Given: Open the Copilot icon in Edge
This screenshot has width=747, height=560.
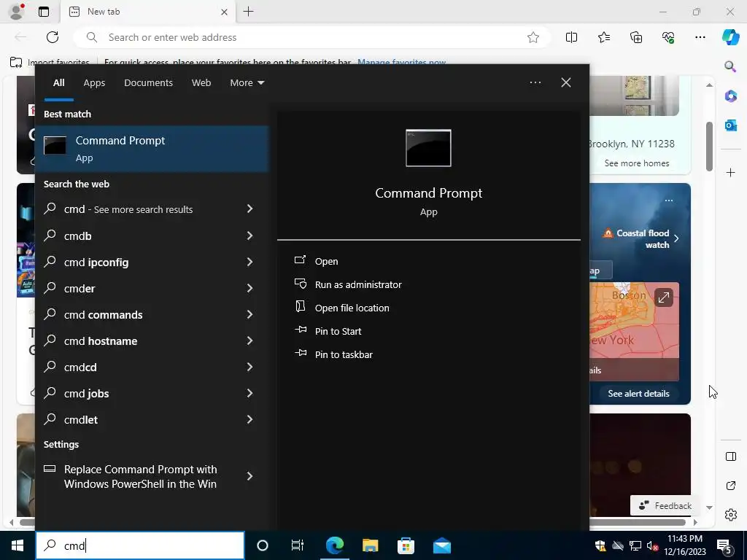Looking at the screenshot, I should pyautogui.click(x=730, y=37).
